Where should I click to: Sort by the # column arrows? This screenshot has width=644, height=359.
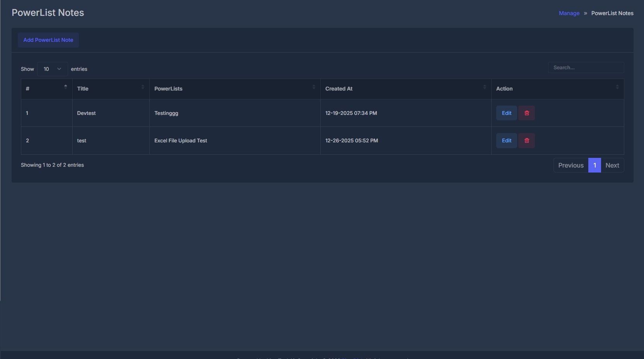click(x=66, y=87)
